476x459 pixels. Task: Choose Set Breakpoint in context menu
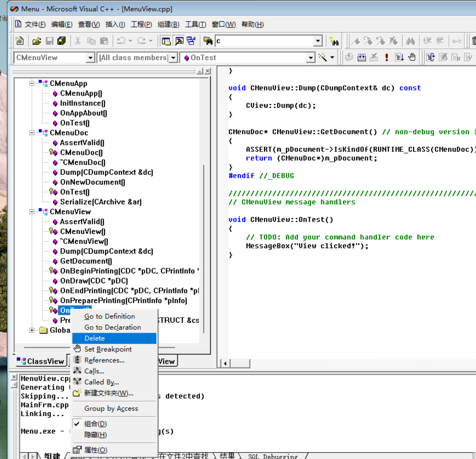114,349
